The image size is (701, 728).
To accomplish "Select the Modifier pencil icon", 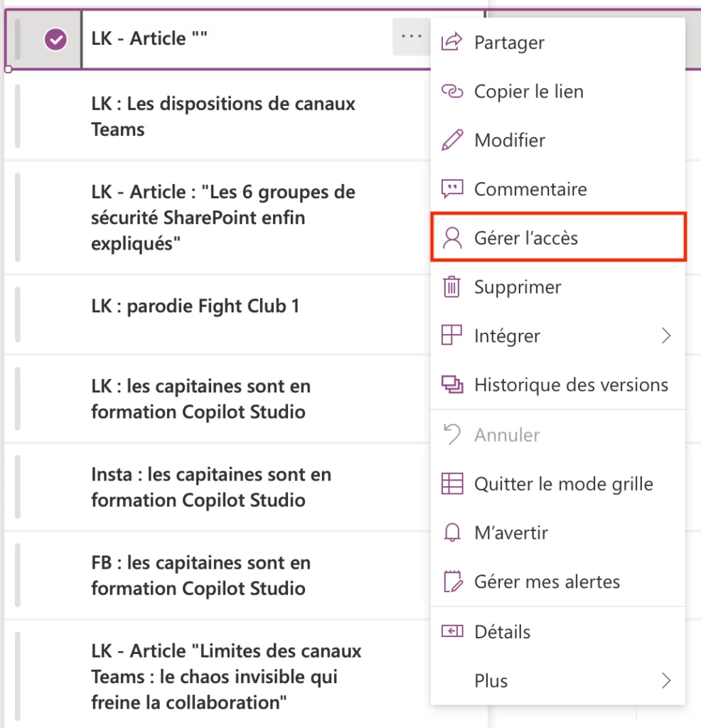I will click(x=451, y=140).
